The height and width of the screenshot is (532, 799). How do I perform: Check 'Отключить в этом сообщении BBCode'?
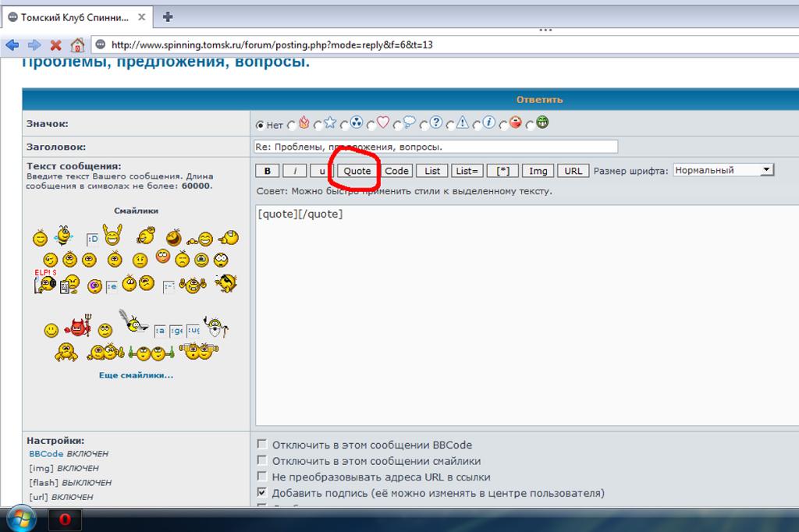tap(262, 445)
